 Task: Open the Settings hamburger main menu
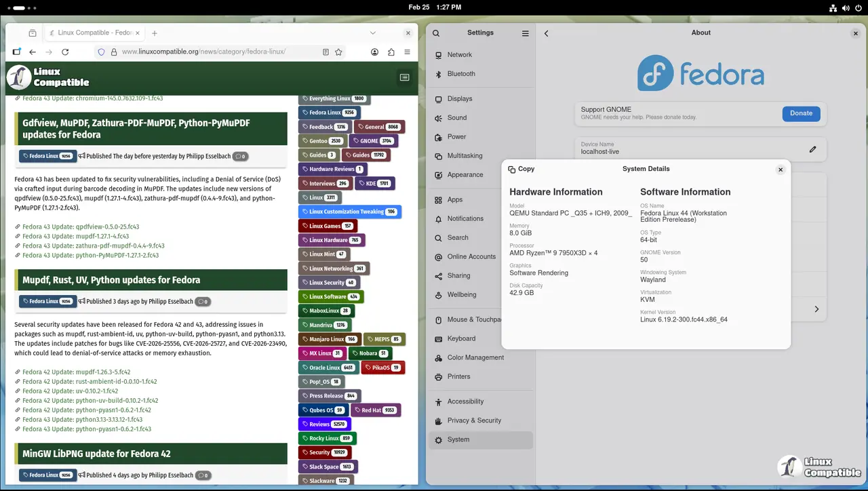click(525, 33)
